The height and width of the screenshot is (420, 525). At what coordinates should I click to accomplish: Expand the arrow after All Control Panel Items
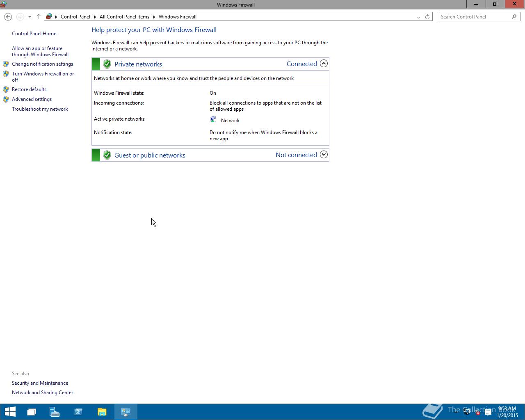tap(154, 17)
